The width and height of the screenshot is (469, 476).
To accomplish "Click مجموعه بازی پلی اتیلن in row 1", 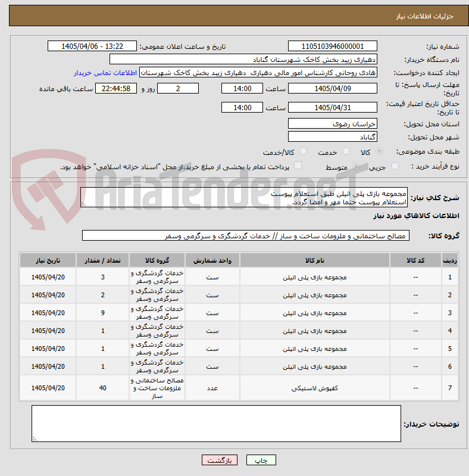I will [315, 278].
